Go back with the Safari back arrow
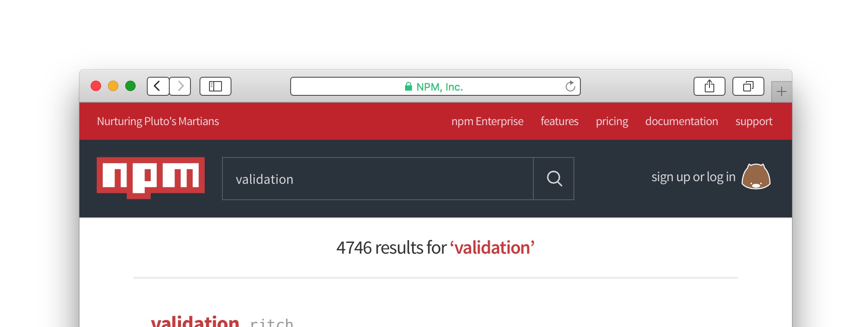This screenshot has width=868, height=327. [x=158, y=86]
